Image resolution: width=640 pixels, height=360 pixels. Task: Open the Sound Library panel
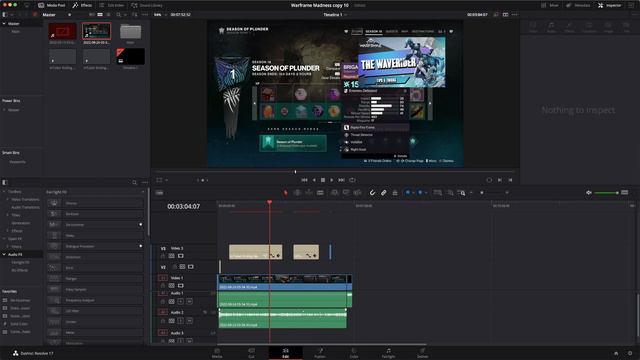point(147,5)
